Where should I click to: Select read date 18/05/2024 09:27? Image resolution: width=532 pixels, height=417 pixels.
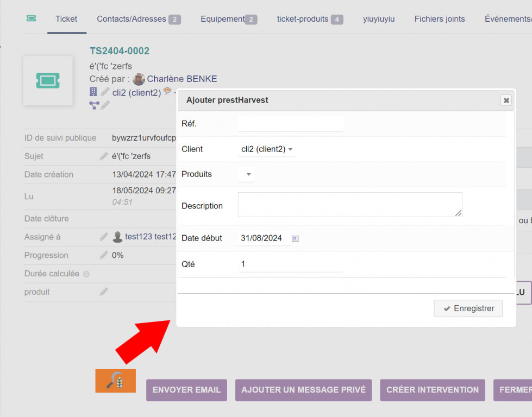coord(144,191)
